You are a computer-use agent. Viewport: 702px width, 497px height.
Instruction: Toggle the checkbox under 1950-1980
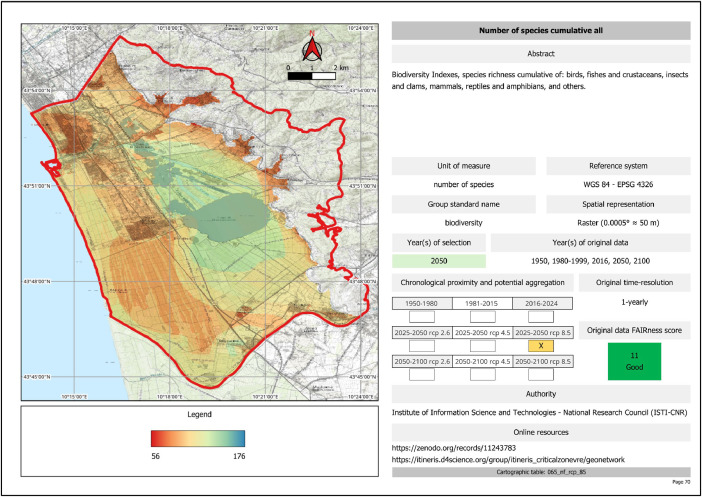[422, 317]
